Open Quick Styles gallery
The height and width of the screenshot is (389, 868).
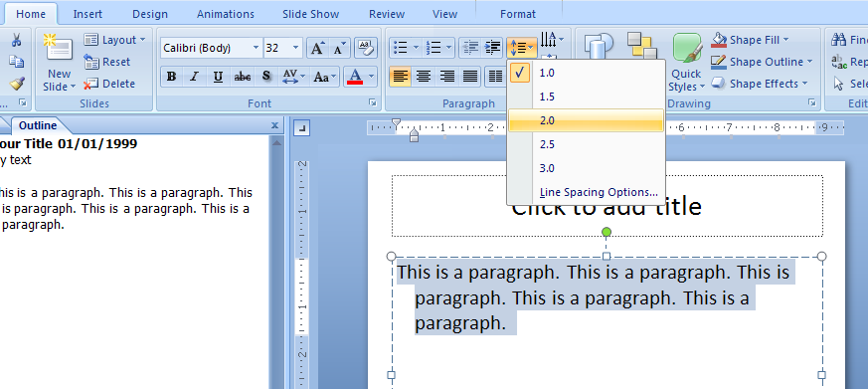click(687, 62)
